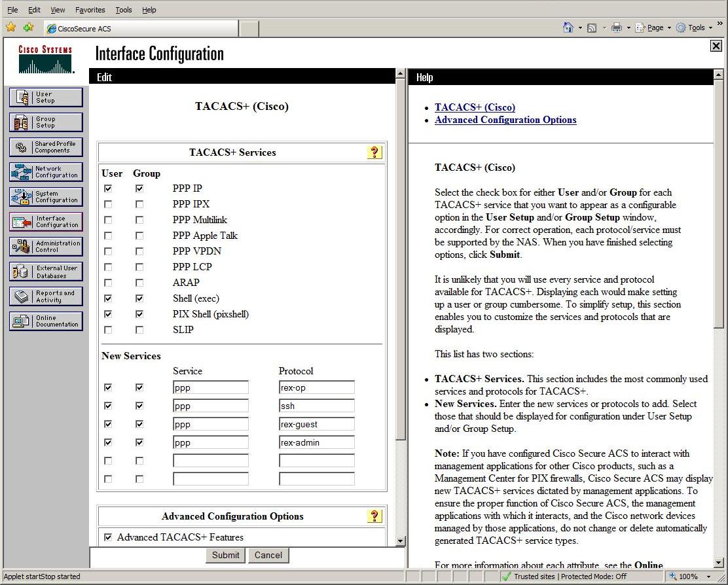Open the View menu
This screenshot has width=728, height=585.
coord(58,10)
